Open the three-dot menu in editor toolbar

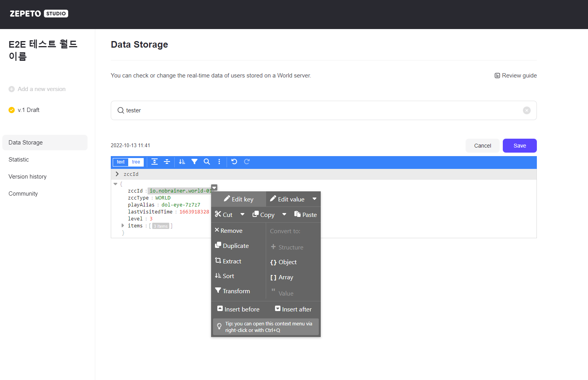[x=219, y=162]
